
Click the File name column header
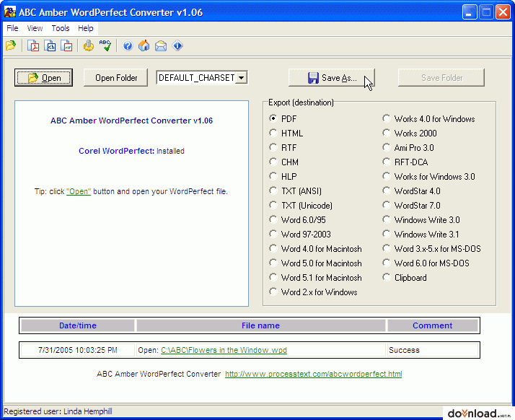tap(261, 325)
